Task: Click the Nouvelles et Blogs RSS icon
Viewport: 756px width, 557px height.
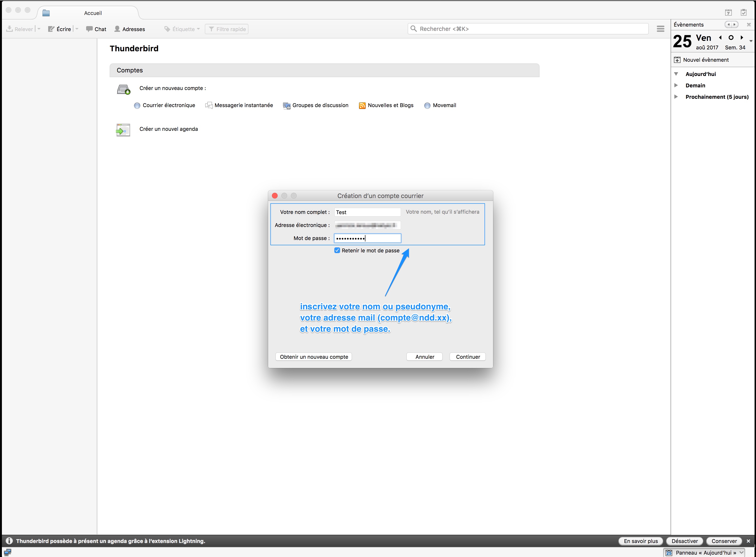Action: 362,105
